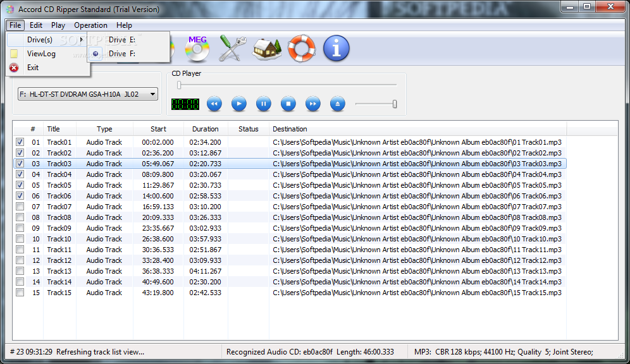630x364 pixels.
Task: Click the 43:19.800 start time
Action: [158, 293]
